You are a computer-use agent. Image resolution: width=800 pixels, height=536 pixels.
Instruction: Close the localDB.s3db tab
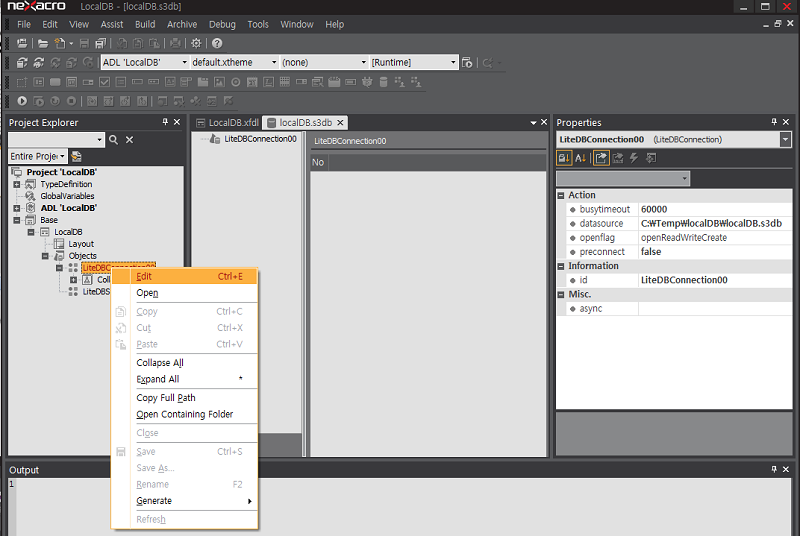tap(340, 122)
